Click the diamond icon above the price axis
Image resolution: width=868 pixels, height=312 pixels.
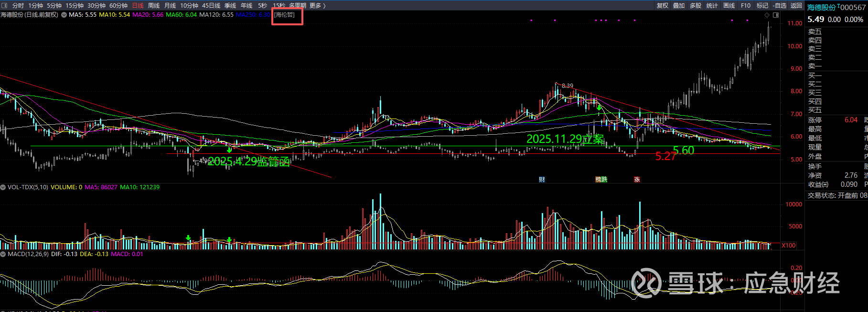(x=767, y=15)
